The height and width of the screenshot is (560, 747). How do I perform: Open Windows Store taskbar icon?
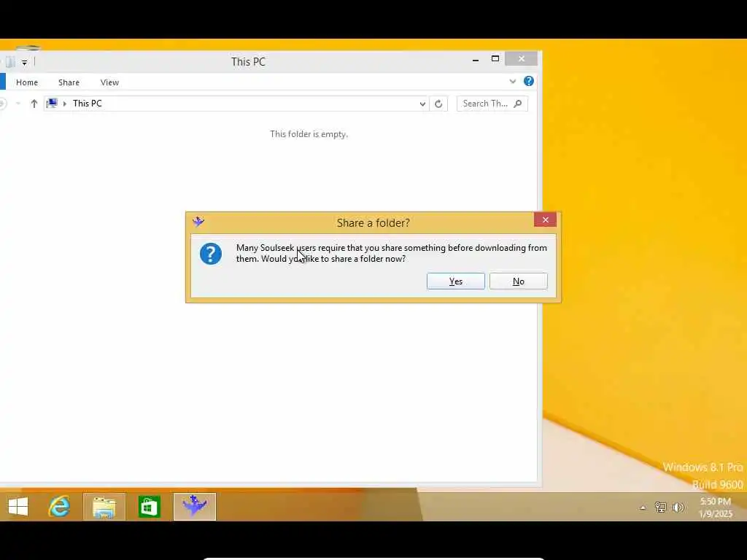tap(149, 507)
